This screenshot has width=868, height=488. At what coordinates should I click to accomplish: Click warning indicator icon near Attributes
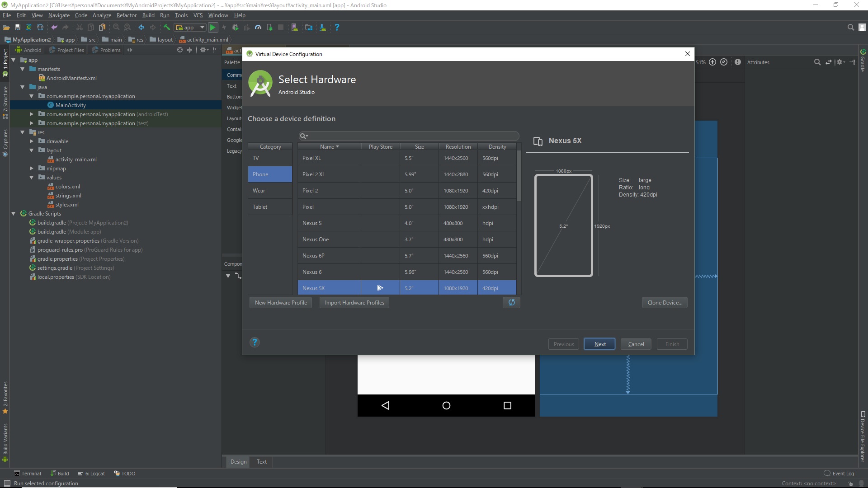click(x=738, y=62)
